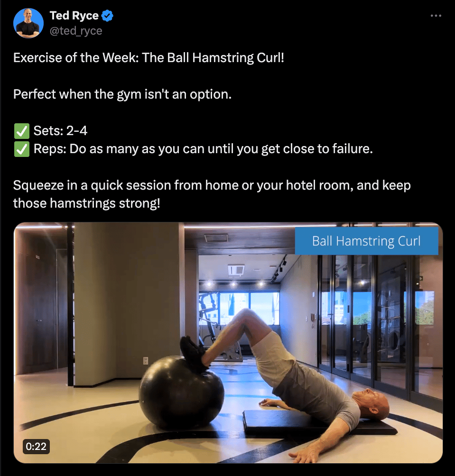Click the black floor mat in video
The height and width of the screenshot is (476, 455).
point(319,423)
